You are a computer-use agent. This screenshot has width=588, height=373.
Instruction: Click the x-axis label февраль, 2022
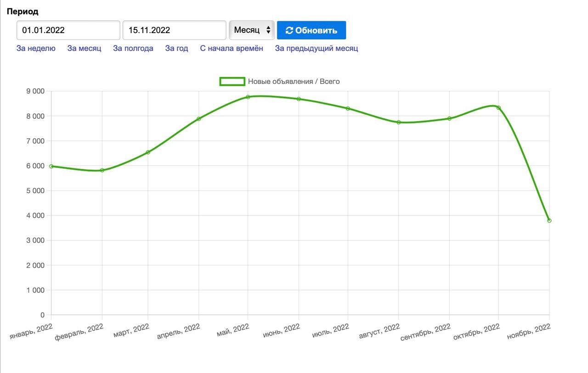pos(79,333)
